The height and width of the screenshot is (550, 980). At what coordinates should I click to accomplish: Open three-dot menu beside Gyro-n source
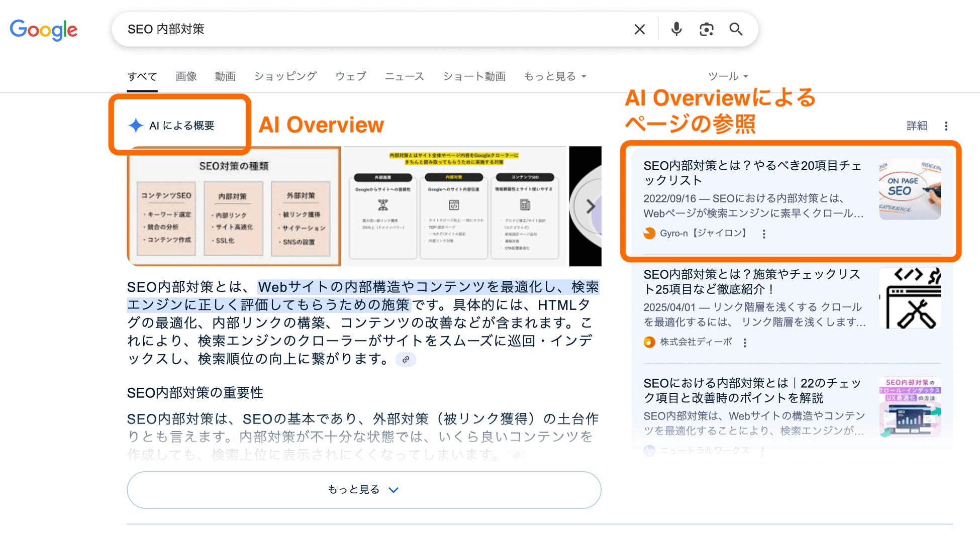point(764,234)
